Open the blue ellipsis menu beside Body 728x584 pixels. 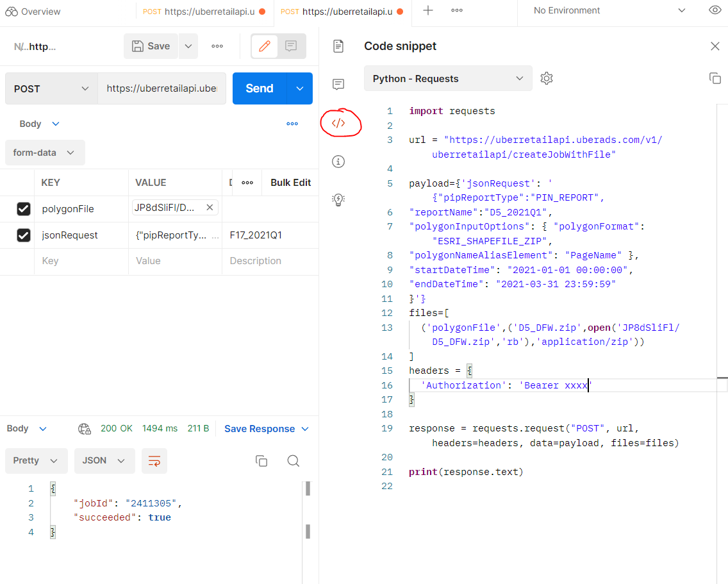292,124
